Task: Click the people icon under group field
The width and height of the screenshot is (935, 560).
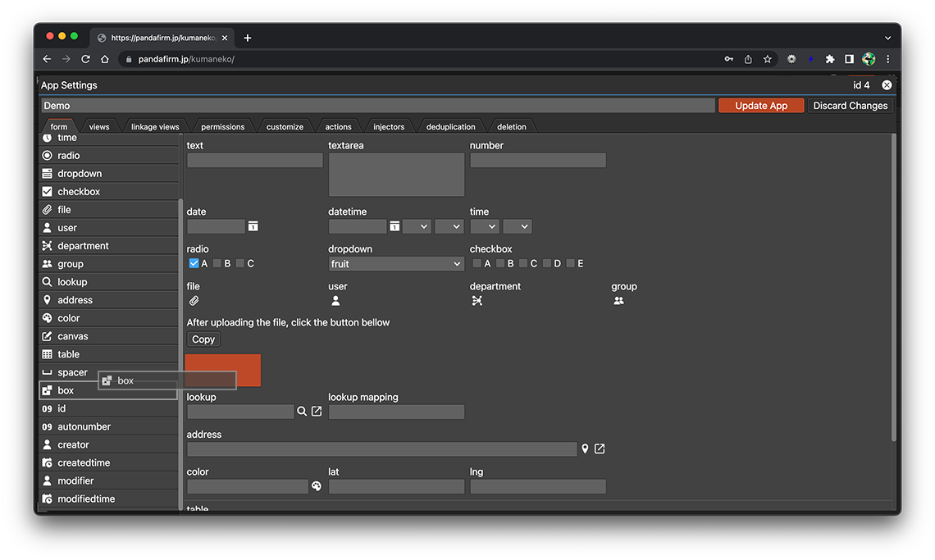Action: (x=618, y=301)
